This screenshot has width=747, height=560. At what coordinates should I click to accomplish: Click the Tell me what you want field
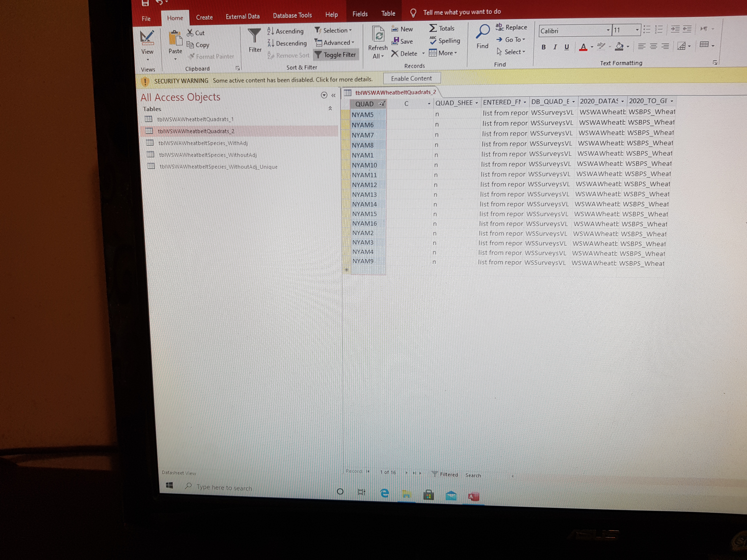[x=462, y=12]
